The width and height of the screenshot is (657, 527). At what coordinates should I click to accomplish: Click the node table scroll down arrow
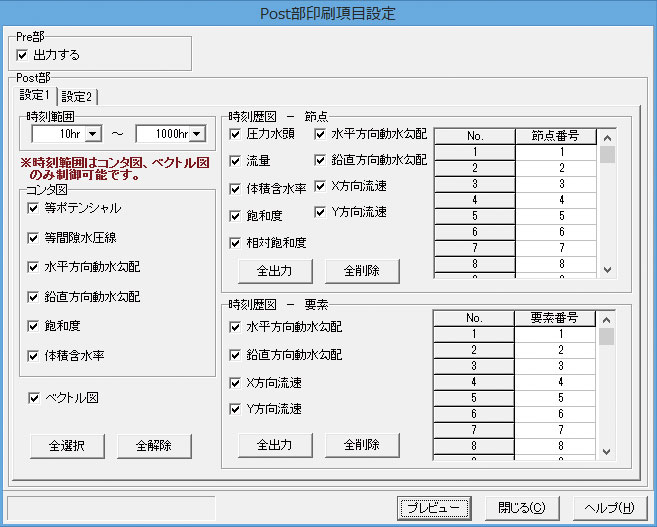[x=608, y=270]
